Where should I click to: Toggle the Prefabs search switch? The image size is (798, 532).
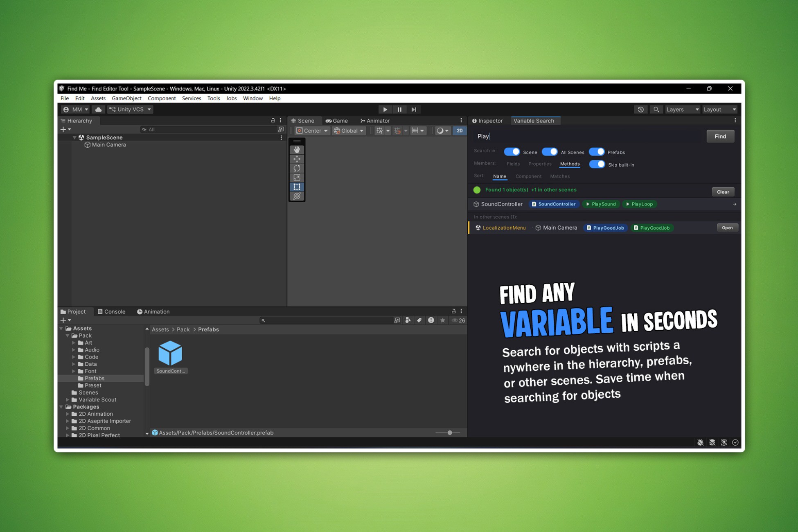click(x=596, y=152)
